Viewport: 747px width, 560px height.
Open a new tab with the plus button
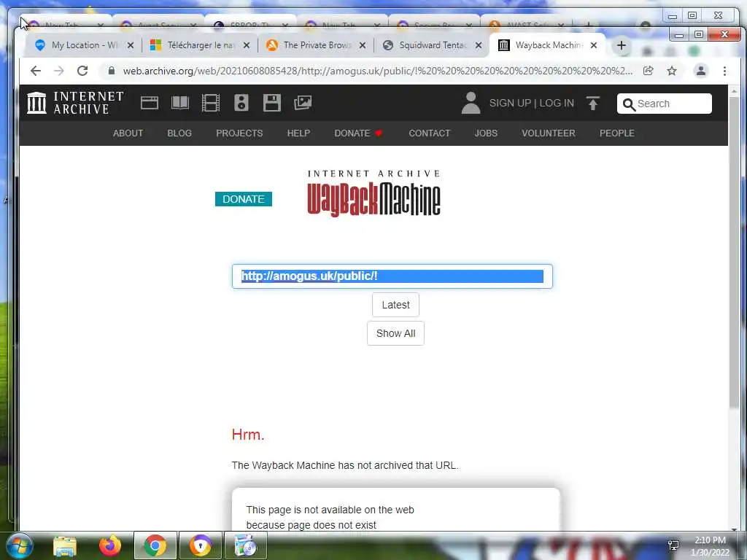pyautogui.click(x=622, y=45)
